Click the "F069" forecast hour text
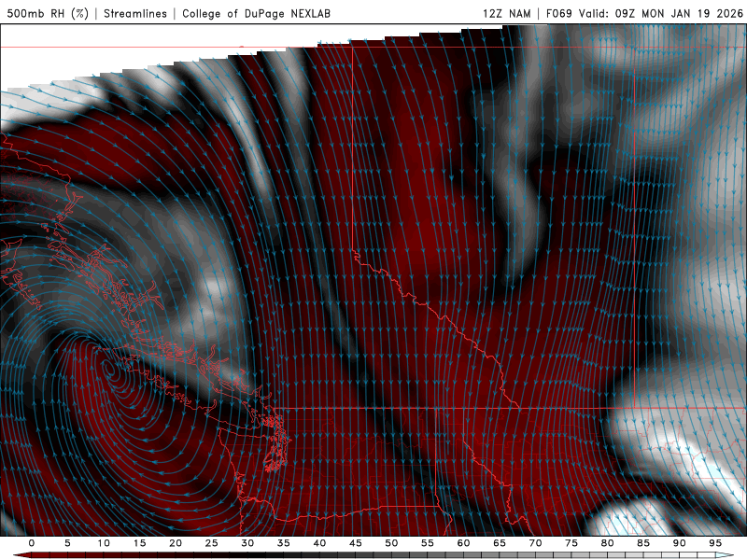This screenshot has width=747, height=560. click(558, 14)
